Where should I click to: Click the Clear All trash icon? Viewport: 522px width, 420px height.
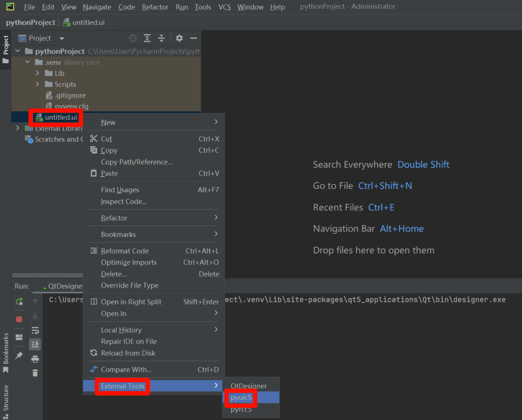click(35, 373)
